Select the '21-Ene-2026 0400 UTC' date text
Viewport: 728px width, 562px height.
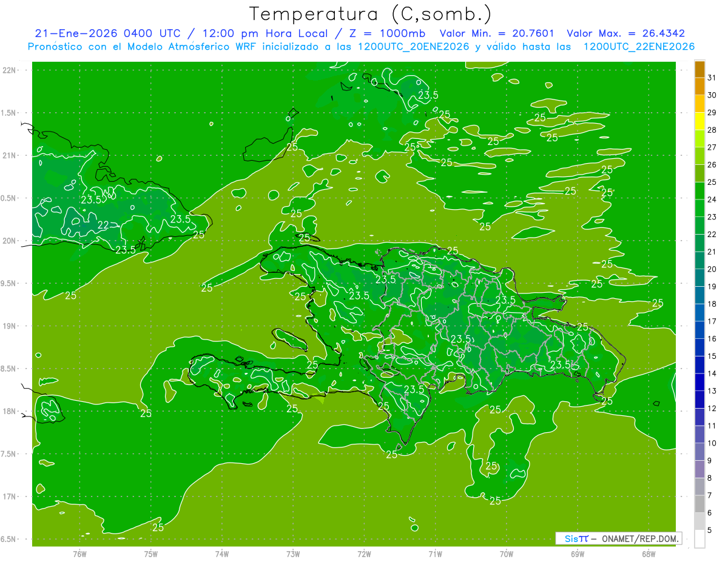pyautogui.click(x=107, y=33)
